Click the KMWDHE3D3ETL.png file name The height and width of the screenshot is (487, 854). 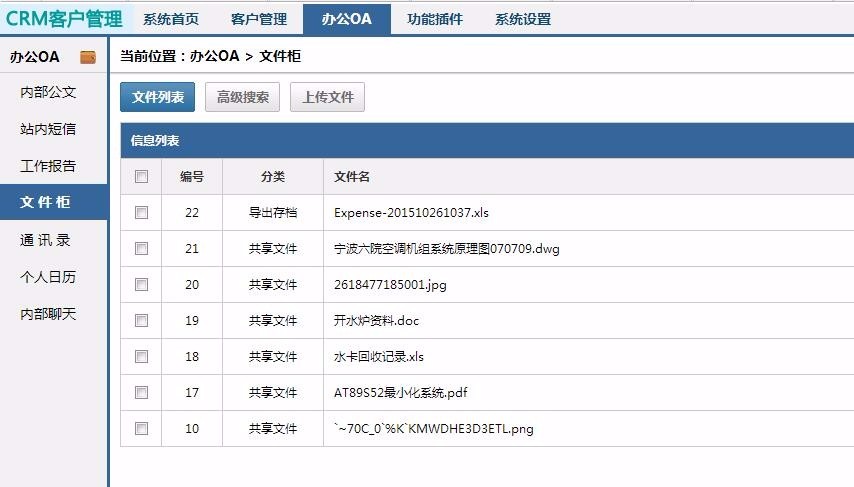tap(434, 429)
